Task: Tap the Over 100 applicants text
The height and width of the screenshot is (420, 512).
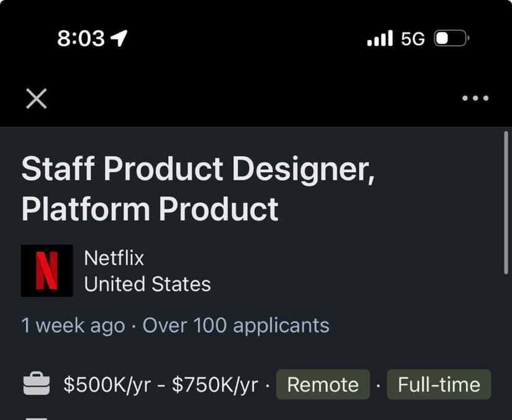Action: [x=236, y=325]
